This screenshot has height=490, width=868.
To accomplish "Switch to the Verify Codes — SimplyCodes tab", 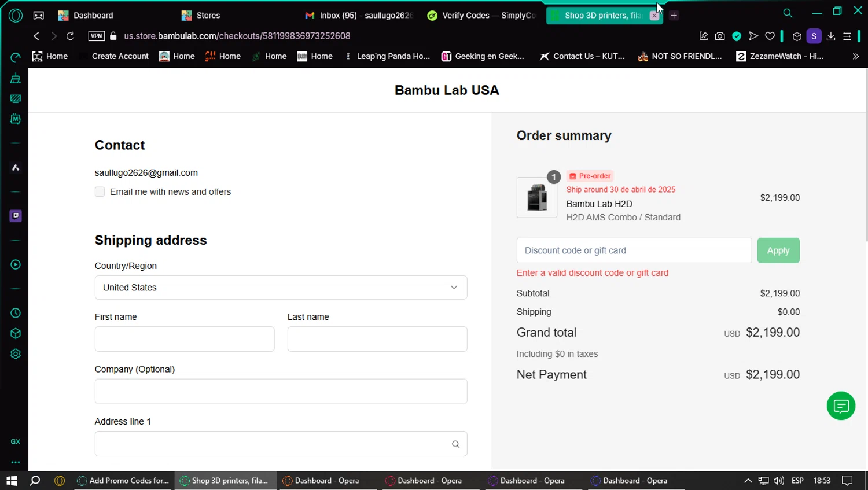I will pos(481,16).
